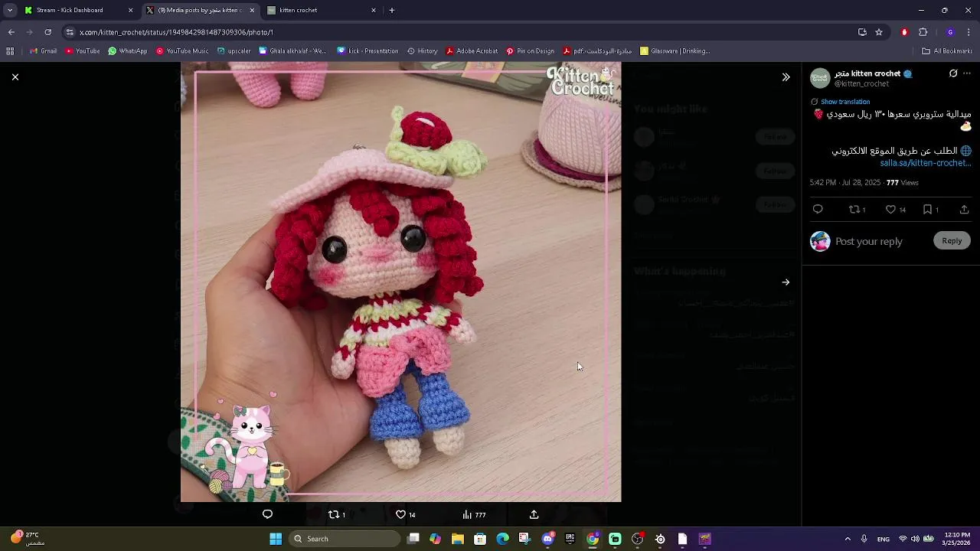Open the clock showing 12:10 PM

point(957,539)
